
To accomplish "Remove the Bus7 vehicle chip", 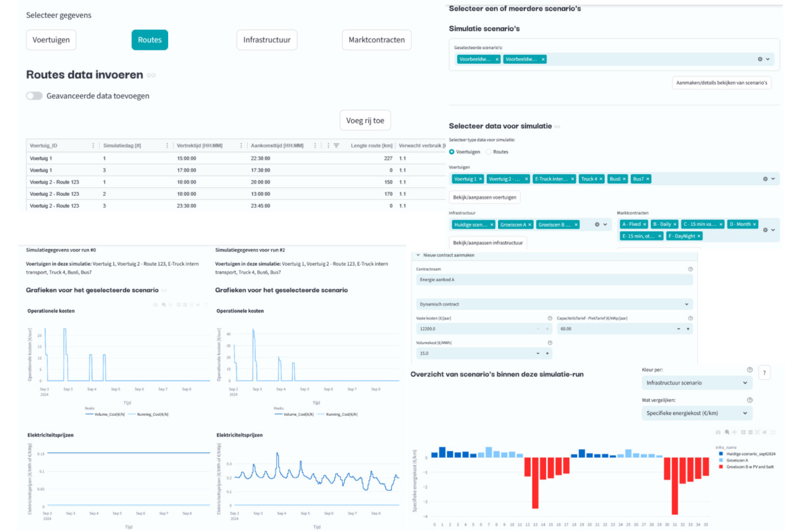I will (648, 179).
